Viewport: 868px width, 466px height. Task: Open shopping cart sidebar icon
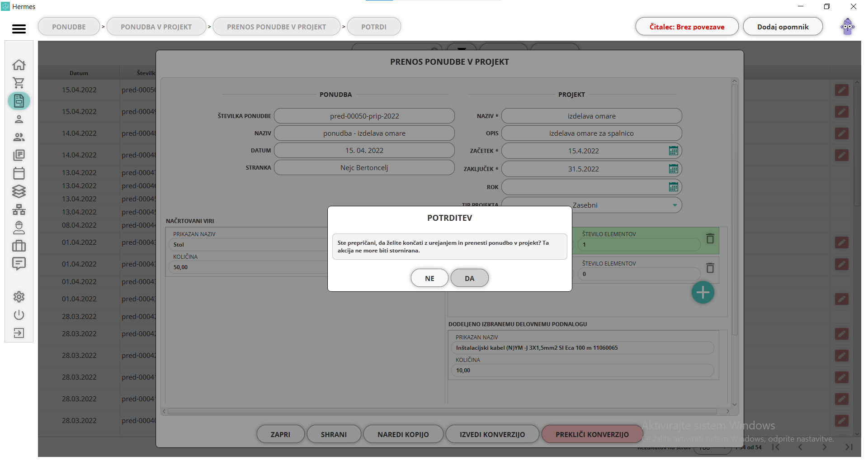[19, 83]
